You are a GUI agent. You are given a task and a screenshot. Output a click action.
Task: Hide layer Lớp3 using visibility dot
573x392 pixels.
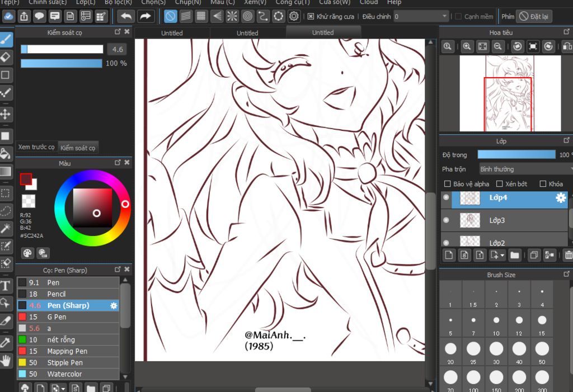(446, 220)
